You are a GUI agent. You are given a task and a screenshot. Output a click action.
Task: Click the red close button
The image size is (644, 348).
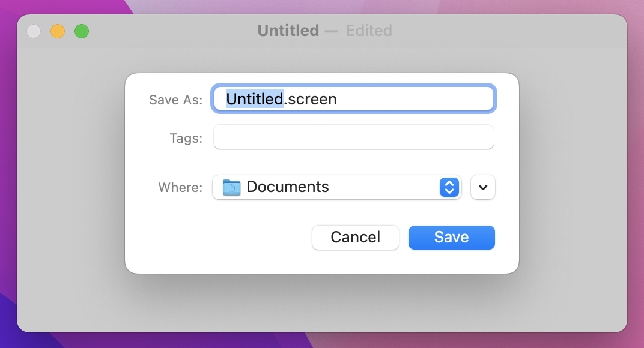34,31
